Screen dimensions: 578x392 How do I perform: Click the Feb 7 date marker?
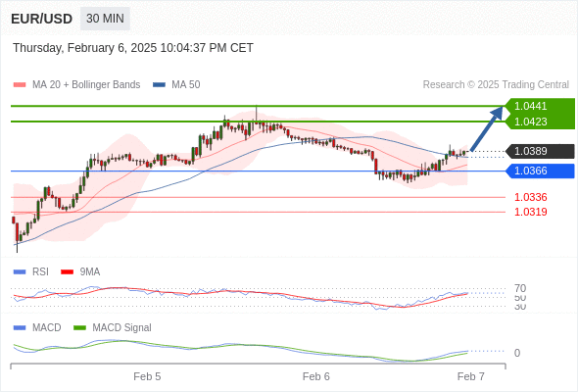[471, 376]
